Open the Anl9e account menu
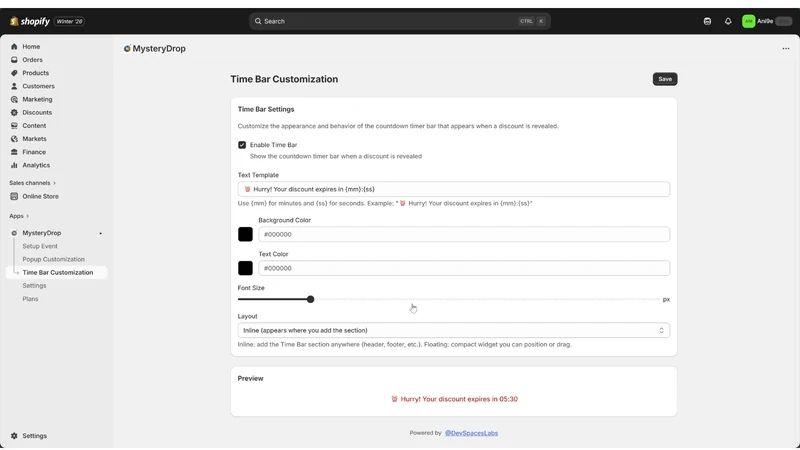 767,21
